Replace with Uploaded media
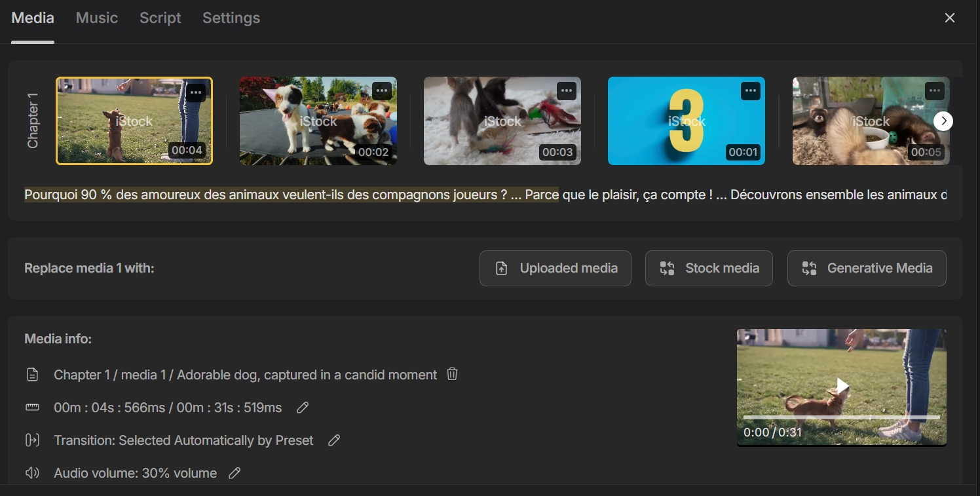Screen dimensions: 980x496 tap(556, 268)
